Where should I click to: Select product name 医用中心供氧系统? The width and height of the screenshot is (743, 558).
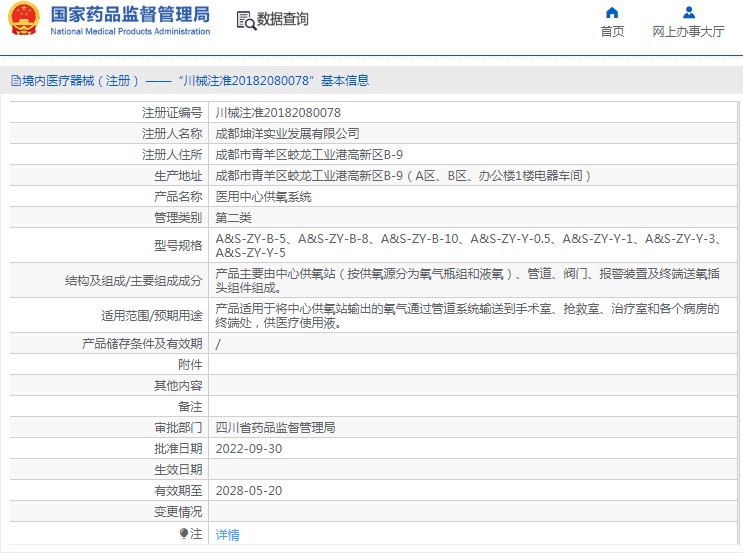(x=263, y=197)
